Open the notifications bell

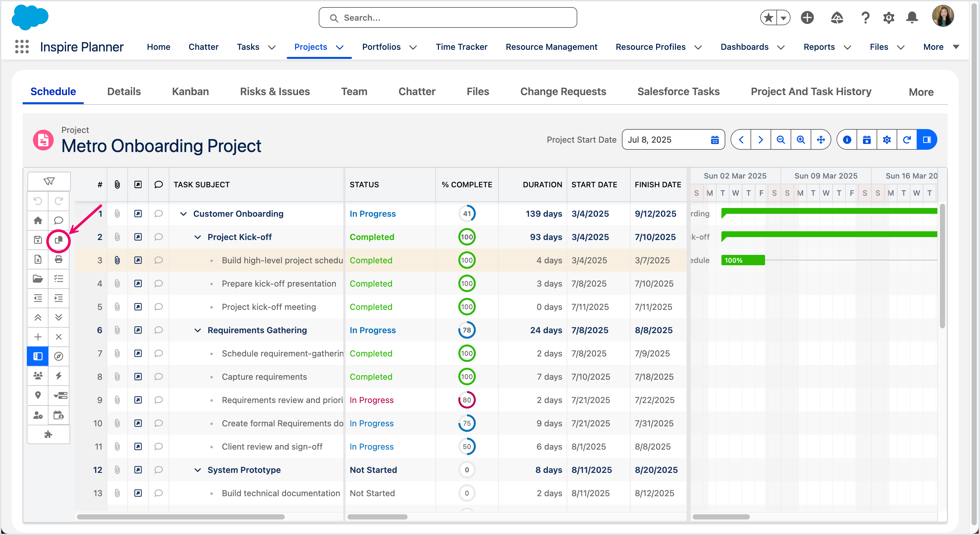912,17
